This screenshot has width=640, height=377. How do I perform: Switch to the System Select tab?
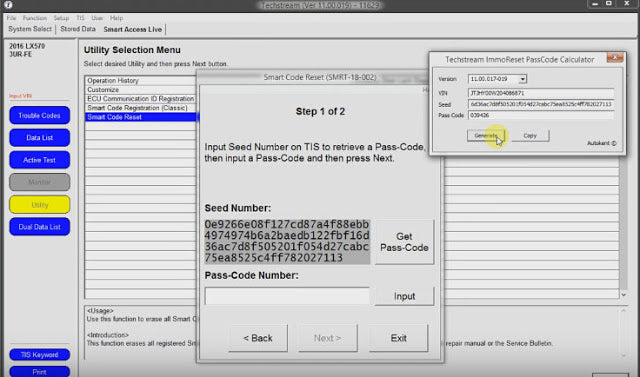click(30, 29)
